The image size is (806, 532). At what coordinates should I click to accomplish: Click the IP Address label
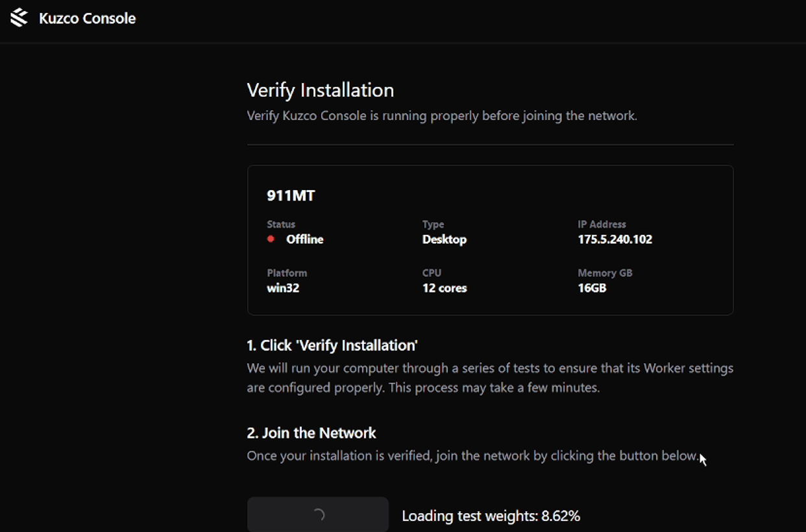(x=602, y=224)
